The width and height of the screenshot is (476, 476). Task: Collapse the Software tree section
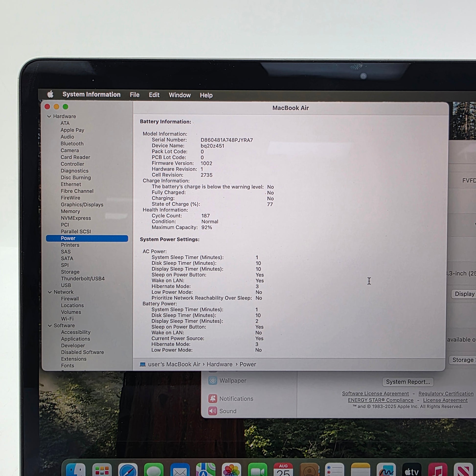(x=49, y=326)
